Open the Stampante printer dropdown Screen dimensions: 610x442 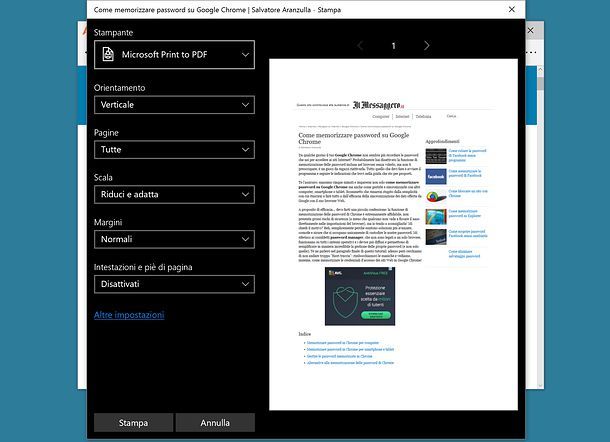click(174, 54)
